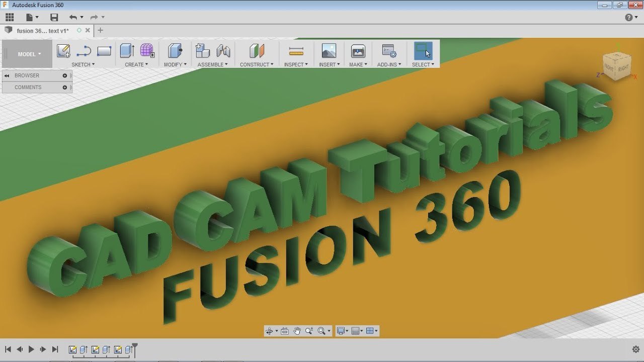Expand the ADD-INS dropdown menu
Image resolution: width=644 pixels, height=362 pixels.
coord(389,64)
